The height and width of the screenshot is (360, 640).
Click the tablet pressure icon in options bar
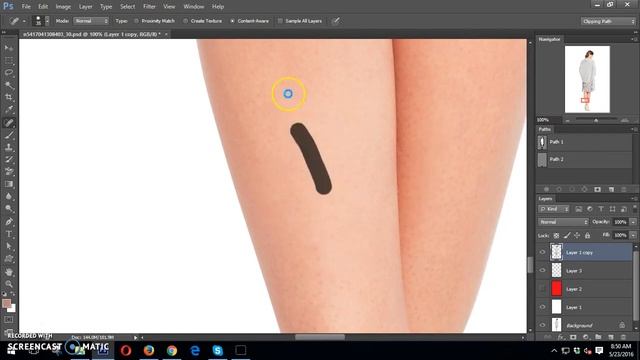[x=336, y=21]
